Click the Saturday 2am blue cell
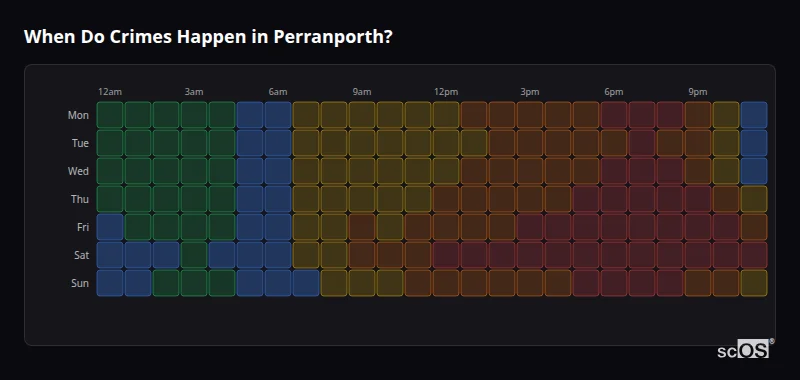 (x=166, y=255)
